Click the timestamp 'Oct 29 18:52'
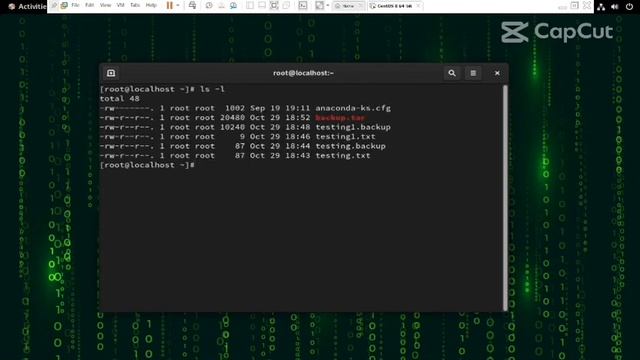Screen dimensions: 640x360 (x=280, y=118)
